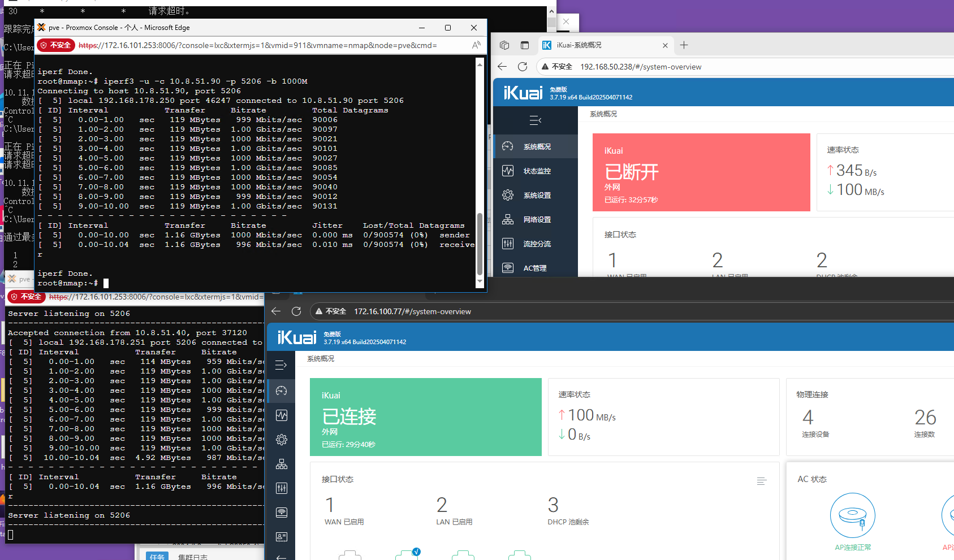954x560 pixels.
Task: Collapse the upper iKuai sidebar with fold icon
Action: [535, 120]
